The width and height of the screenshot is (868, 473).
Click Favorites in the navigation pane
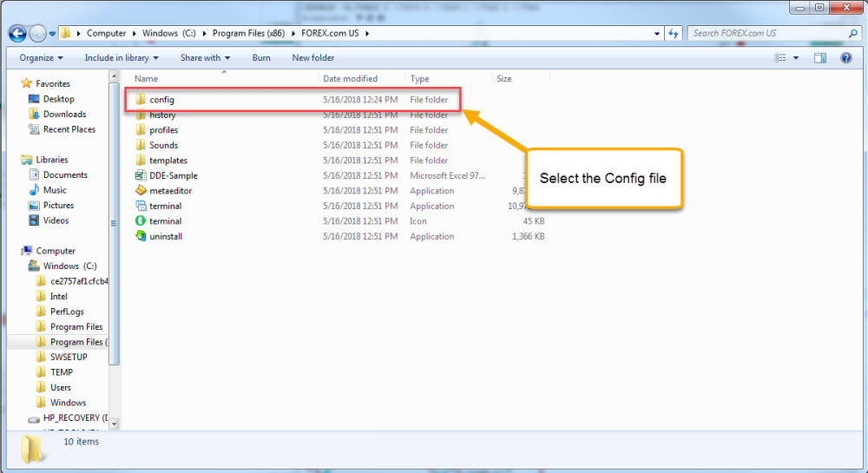tap(53, 83)
